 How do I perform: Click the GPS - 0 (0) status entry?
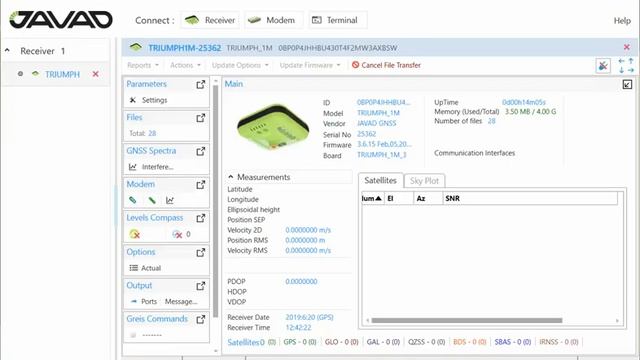300,342
